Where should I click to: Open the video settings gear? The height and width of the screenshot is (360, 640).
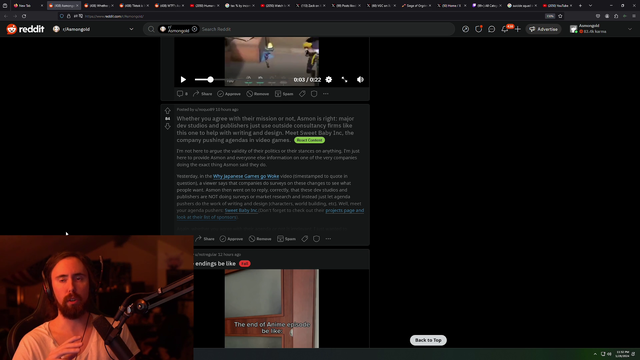click(329, 80)
